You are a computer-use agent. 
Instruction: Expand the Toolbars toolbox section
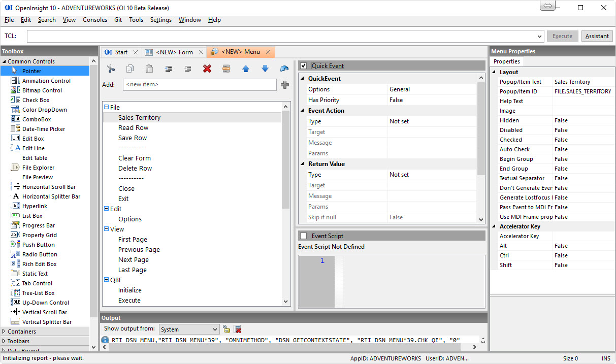pyautogui.click(x=4, y=341)
